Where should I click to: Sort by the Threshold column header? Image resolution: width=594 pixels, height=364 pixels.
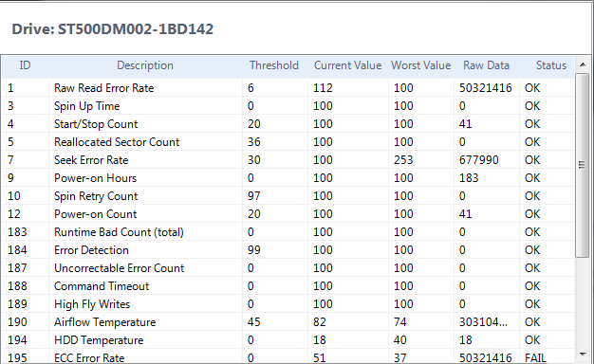274,65
